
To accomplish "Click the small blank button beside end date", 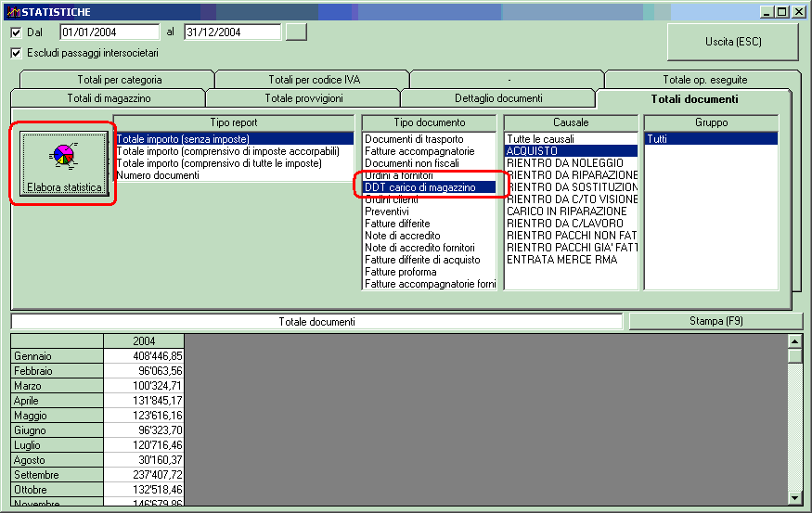I will 296,32.
